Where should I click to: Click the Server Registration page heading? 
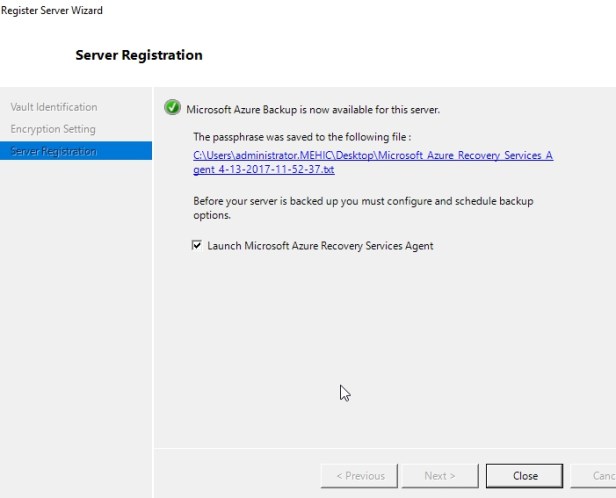click(139, 55)
